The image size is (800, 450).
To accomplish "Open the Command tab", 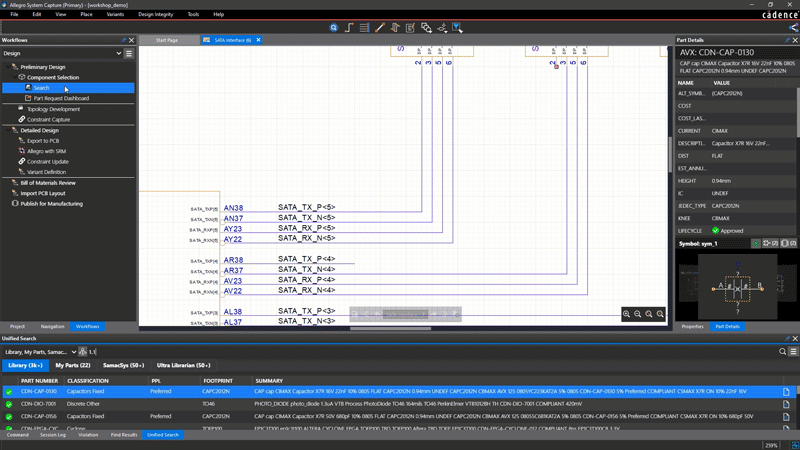I will tap(18, 435).
